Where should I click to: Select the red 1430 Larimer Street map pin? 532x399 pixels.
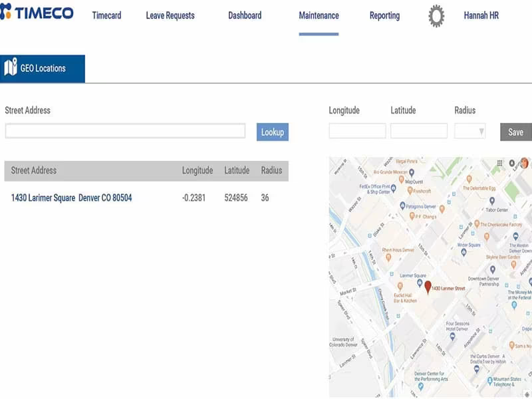[428, 287]
